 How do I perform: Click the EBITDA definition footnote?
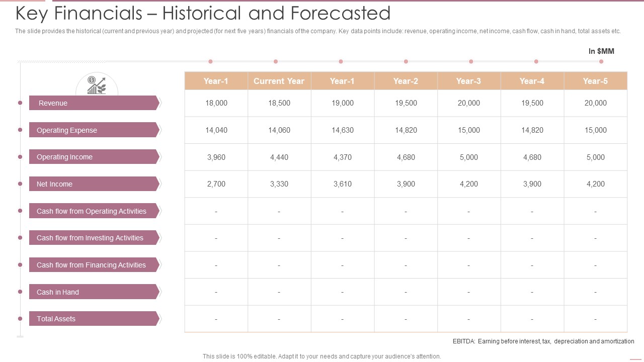click(543, 341)
